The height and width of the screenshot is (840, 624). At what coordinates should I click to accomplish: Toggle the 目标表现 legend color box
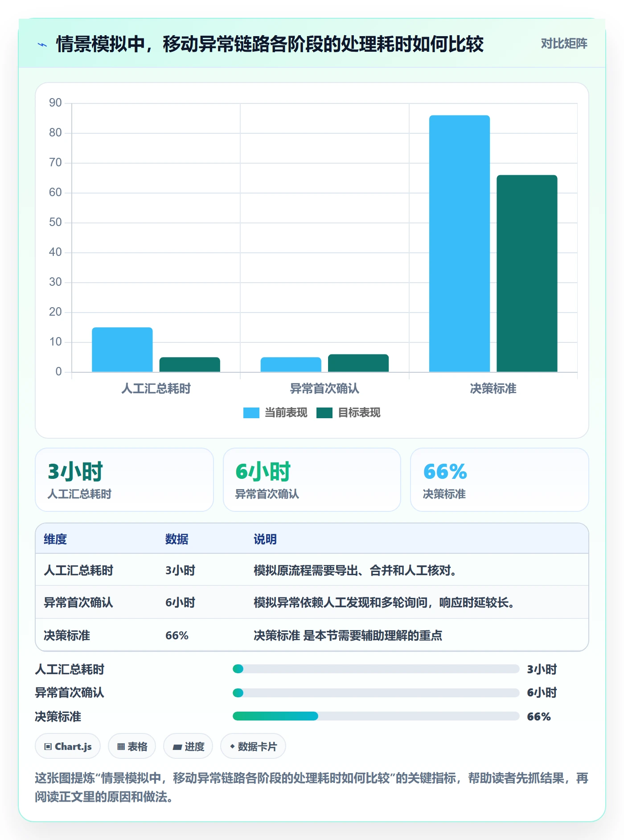[324, 413]
